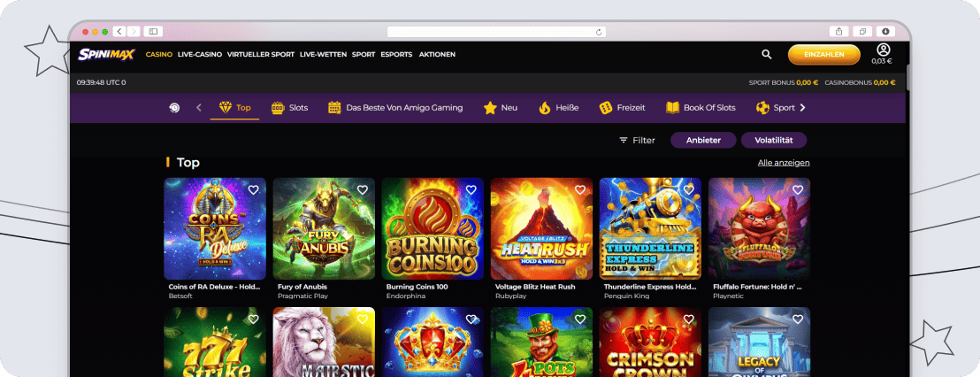The width and height of the screenshot is (980, 377).
Task: Favorite Coins of RA Deluxe heart
Action: (253, 190)
